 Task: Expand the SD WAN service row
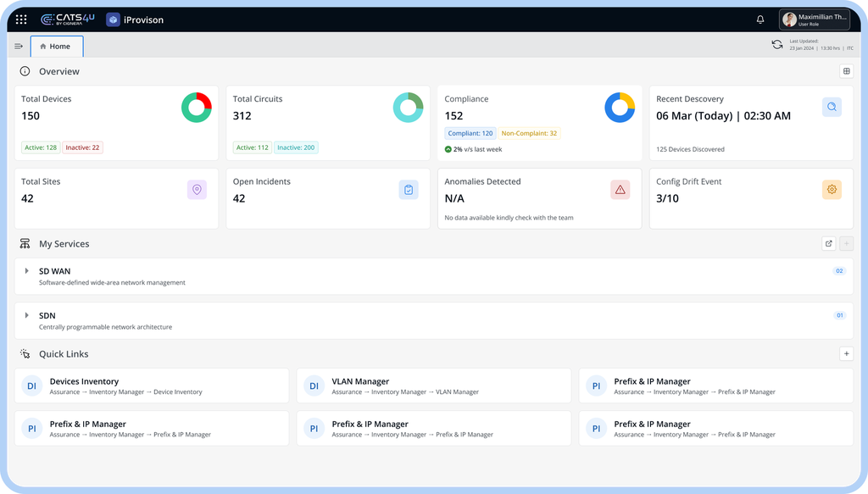(26, 271)
